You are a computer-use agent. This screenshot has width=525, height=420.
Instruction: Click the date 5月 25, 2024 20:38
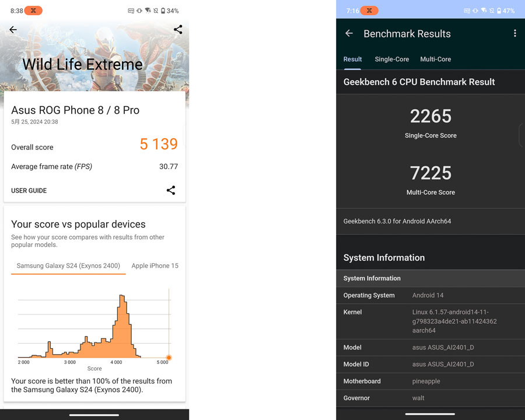[34, 122]
